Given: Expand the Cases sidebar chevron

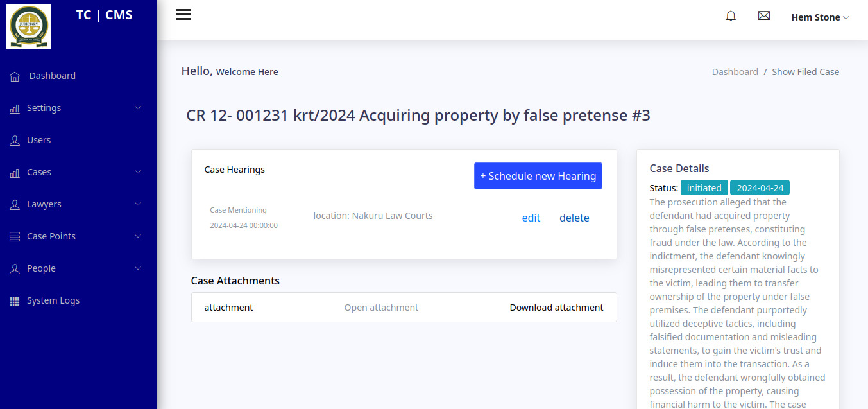Looking at the screenshot, I should [x=138, y=172].
